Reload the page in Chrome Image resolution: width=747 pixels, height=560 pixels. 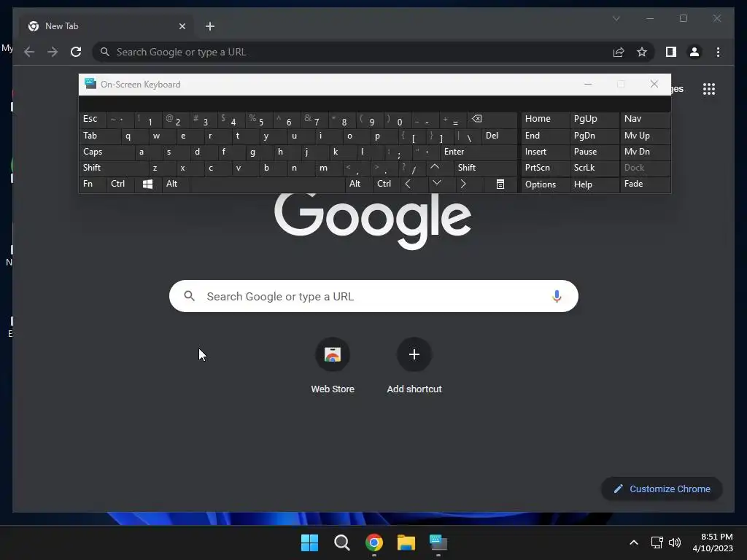point(76,52)
